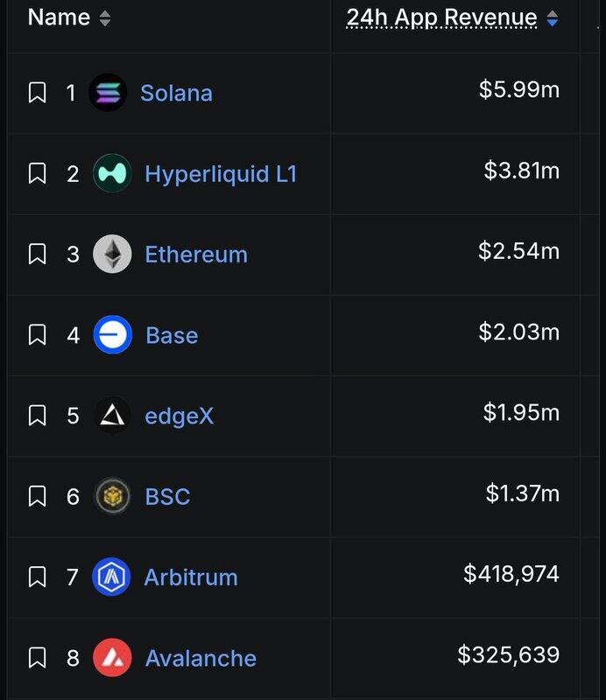Click the Base chain logo icon

[112, 335]
